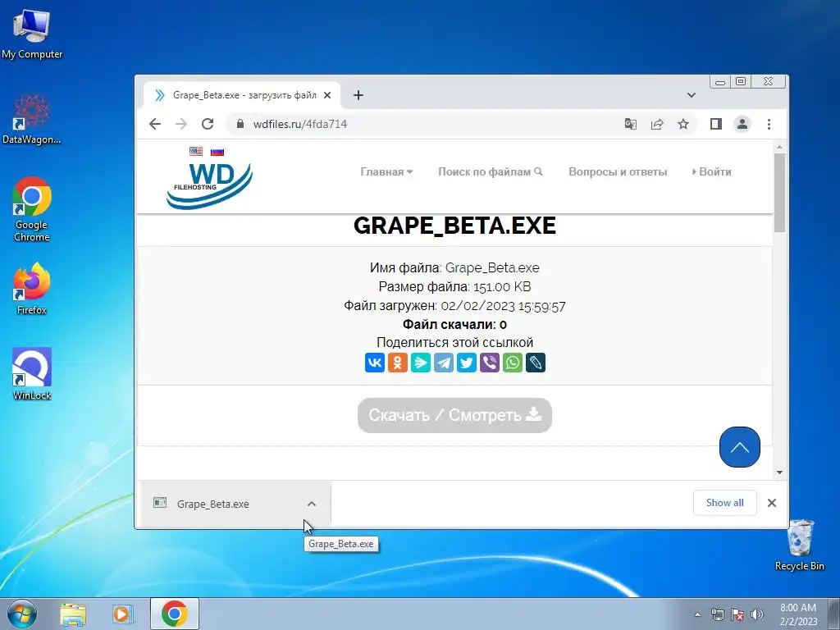Open a new tab with plus button
Screen dimensions: 840x630
[x=358, y=95]
